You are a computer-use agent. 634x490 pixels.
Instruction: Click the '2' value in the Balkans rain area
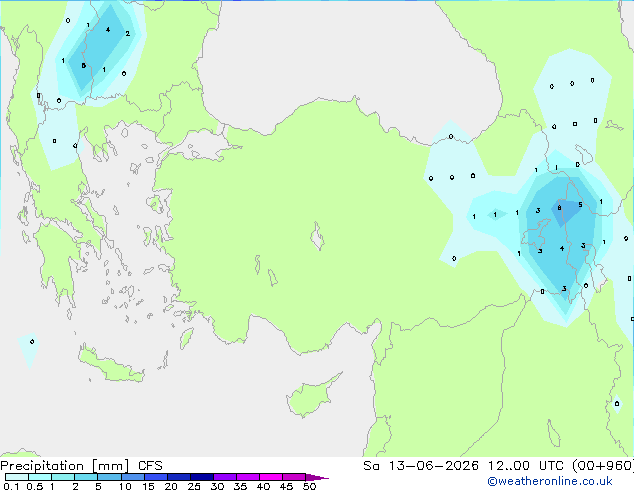127,34
